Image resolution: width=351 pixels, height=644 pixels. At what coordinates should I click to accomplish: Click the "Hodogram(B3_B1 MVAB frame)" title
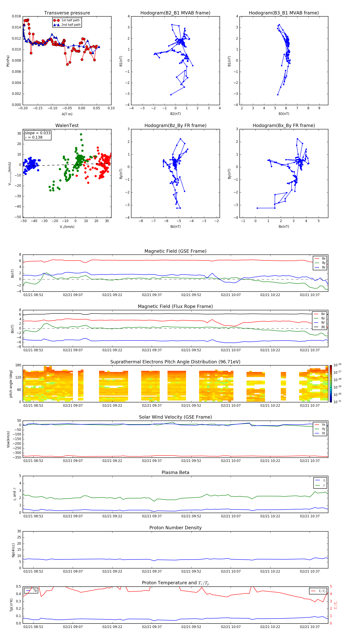tap(284, 13)
